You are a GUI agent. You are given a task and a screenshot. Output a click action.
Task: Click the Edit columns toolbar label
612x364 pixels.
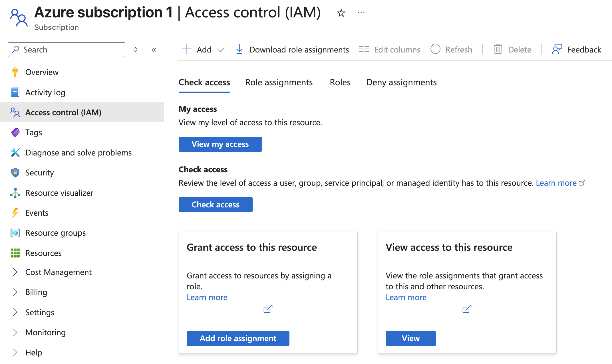(x=397, y=50)
